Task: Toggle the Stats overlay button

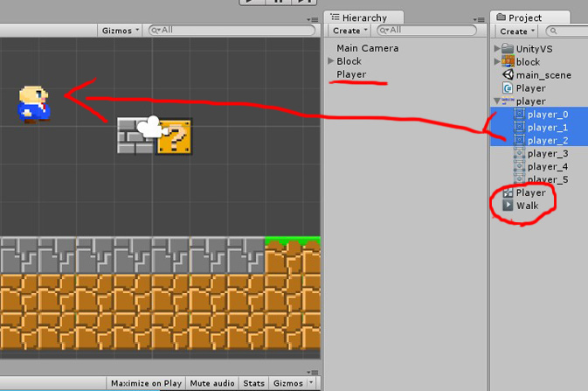Action: pyautogui.click(x=254, y=383)
